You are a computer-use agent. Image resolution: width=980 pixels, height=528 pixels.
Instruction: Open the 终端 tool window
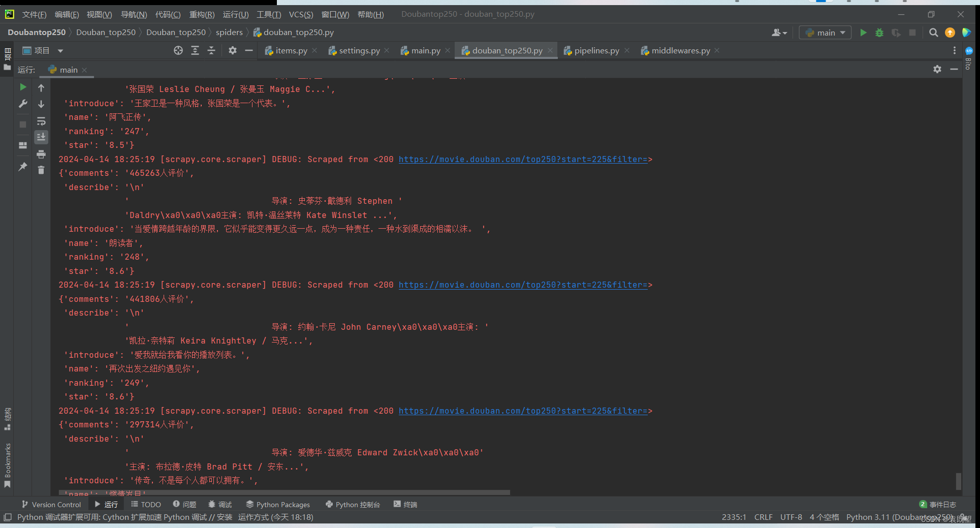[x=405, y=504]
